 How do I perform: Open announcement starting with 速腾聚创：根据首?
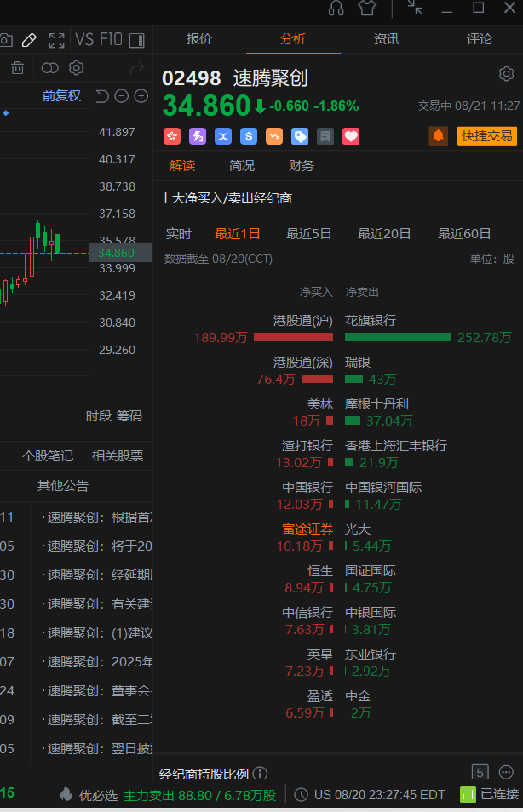click(97, 518)
